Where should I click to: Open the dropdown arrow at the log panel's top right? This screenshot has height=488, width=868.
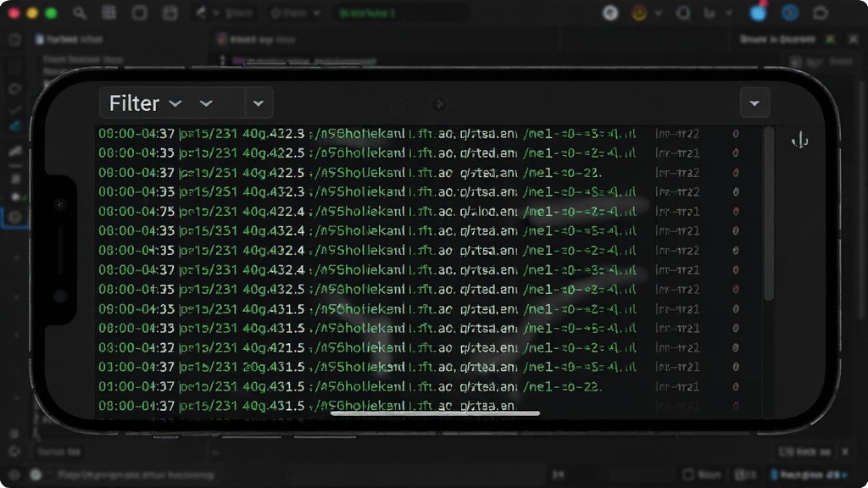[754, 103]
